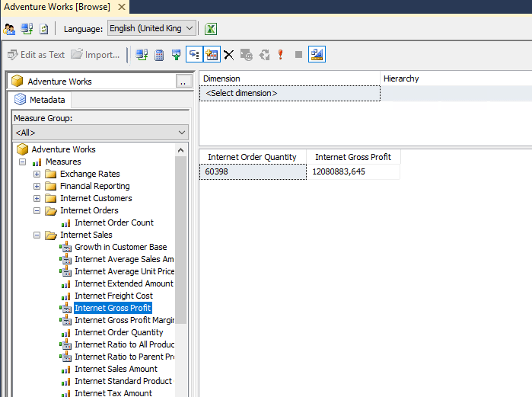Image resolution: width=532 pixels, height=397 pixels.
Task: Click the 12080883,645 result cell
Action: [353, 172]
